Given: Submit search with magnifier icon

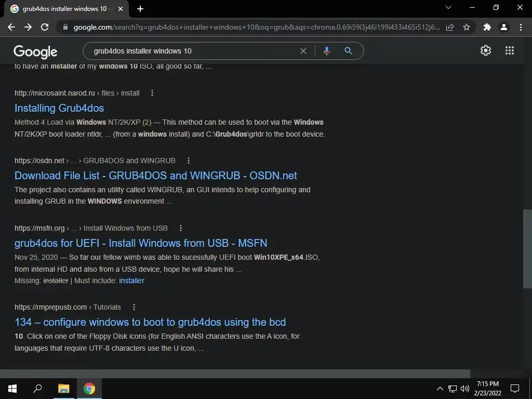Looking at the screenshot, I should click(348, 51).
